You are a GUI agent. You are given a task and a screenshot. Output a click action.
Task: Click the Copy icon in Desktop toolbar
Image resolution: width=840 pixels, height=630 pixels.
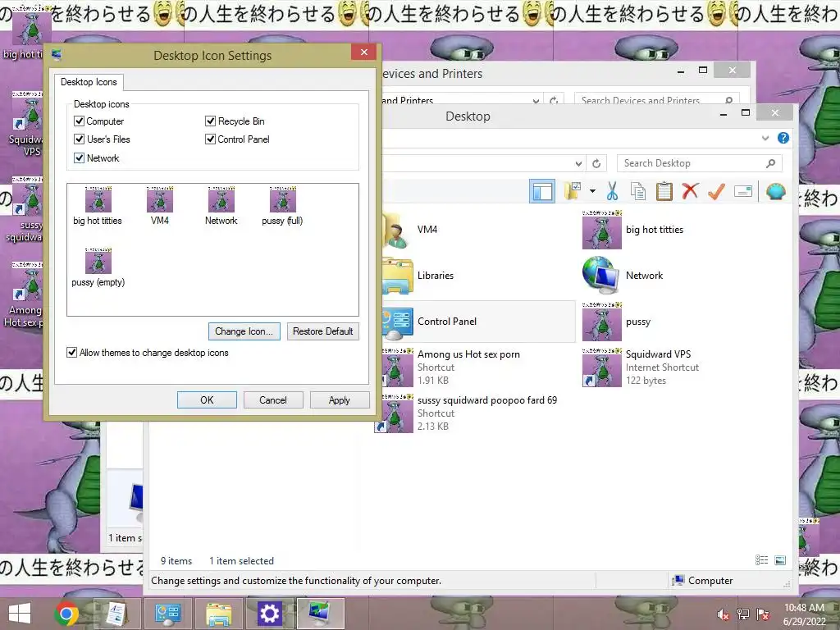pos(638,191)
